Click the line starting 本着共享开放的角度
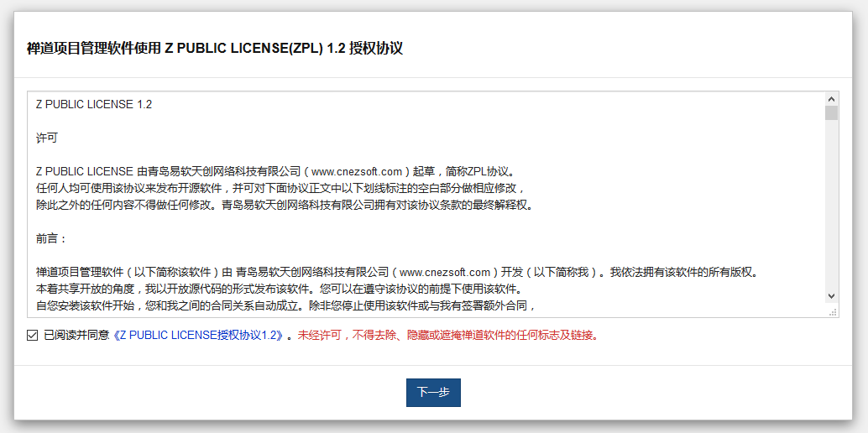 [x=280, y=289]
